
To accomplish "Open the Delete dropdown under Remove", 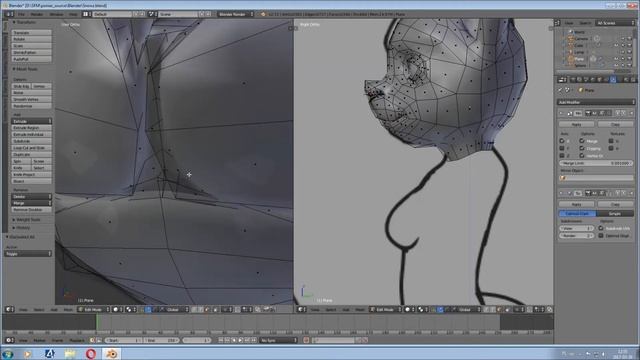I will [x=31, y=196].
